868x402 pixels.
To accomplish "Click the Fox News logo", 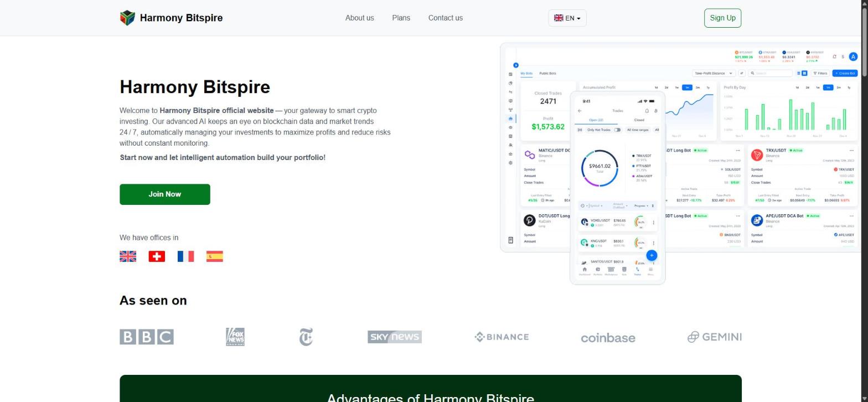I will 235,337.
